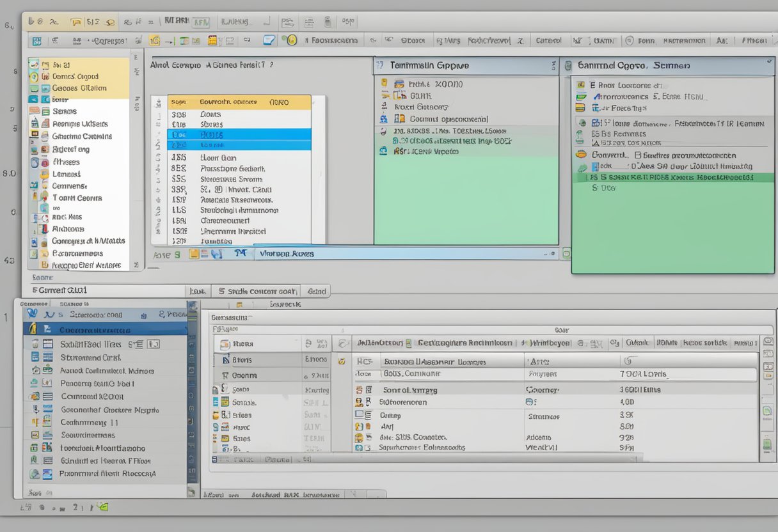Toggle the box at end of 'Sobiilfed' row

(x=154, y=344)
